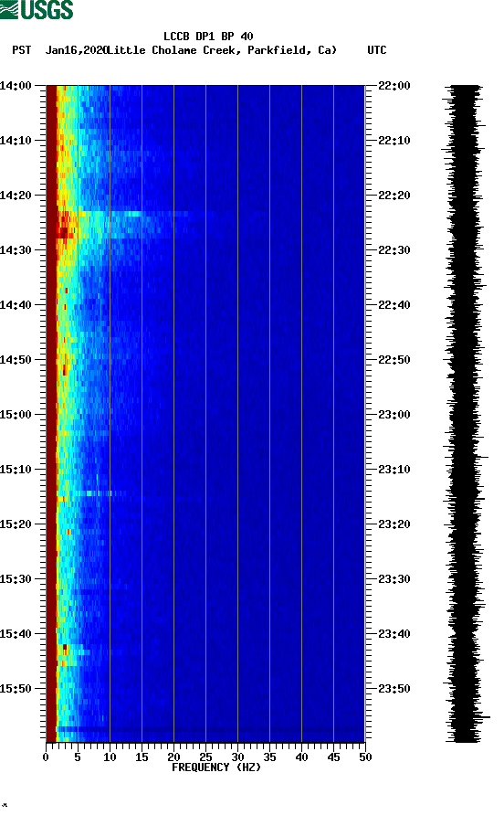The height and width of the screenshot is (815, 504).
Task: Select the title text 'LCCB DP1 BP 40'
Action: pyautogui.click(x=208, y=37)
